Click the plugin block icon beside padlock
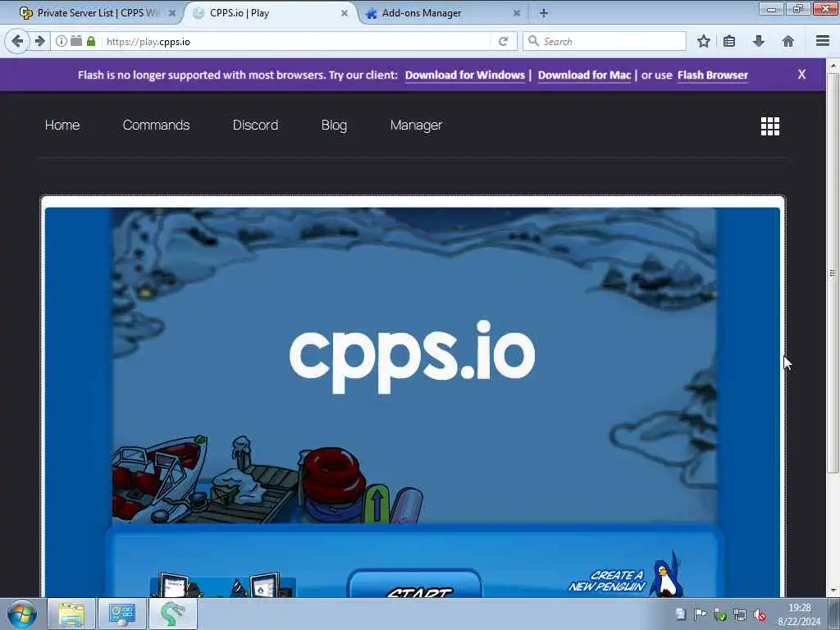Image resolution: width=840 pixels, height=630 pixels. [x=76, y=41]
